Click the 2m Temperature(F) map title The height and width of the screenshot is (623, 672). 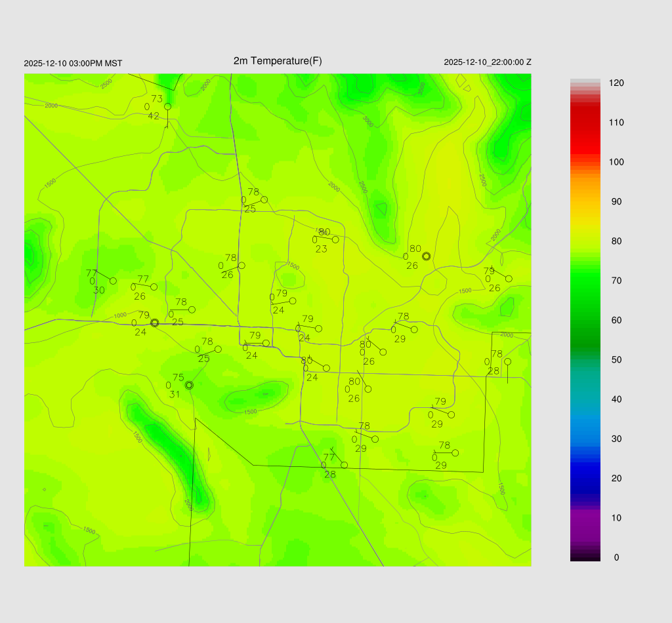click(278, 61)
